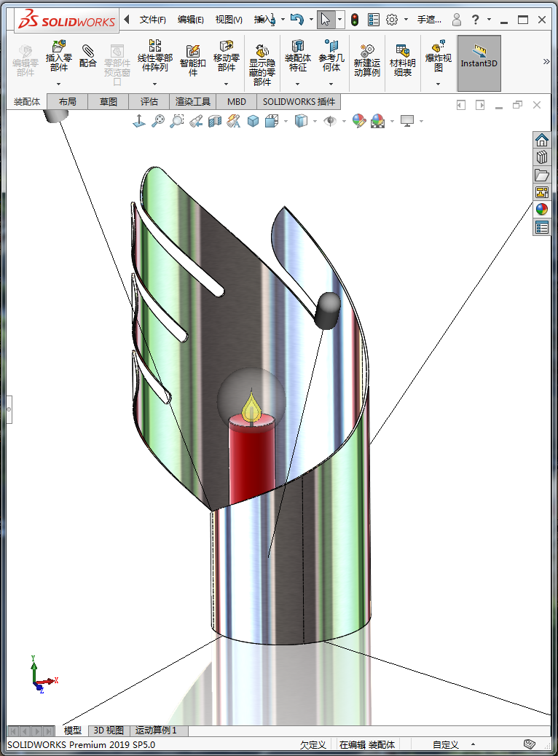Click the Apply Scene icon
The height and width of the screenshot is (756, 558).
(377, 120)
